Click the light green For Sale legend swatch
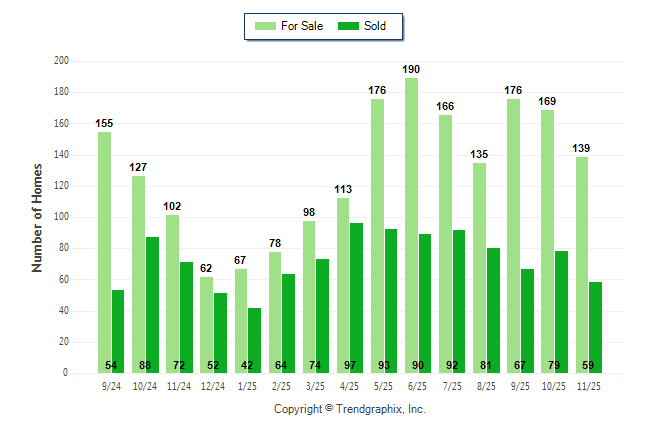The height and width of the screenshot is (434, 646). 268,26
